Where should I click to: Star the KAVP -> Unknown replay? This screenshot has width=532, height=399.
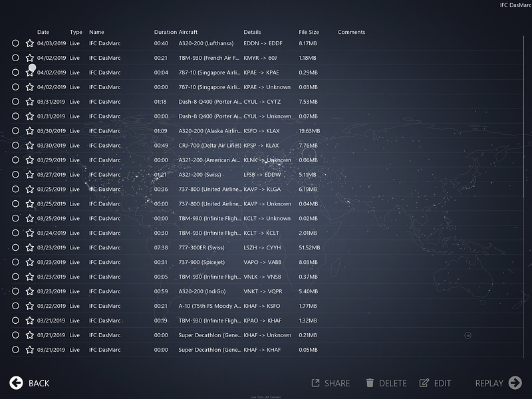click(30, 204)
